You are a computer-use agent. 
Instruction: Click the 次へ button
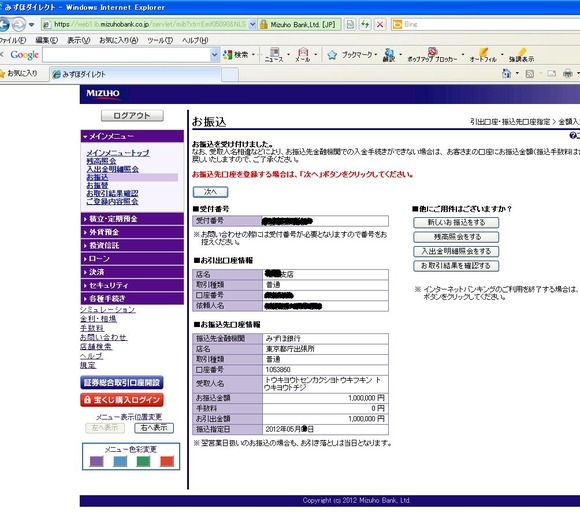(x=210, y=192)
